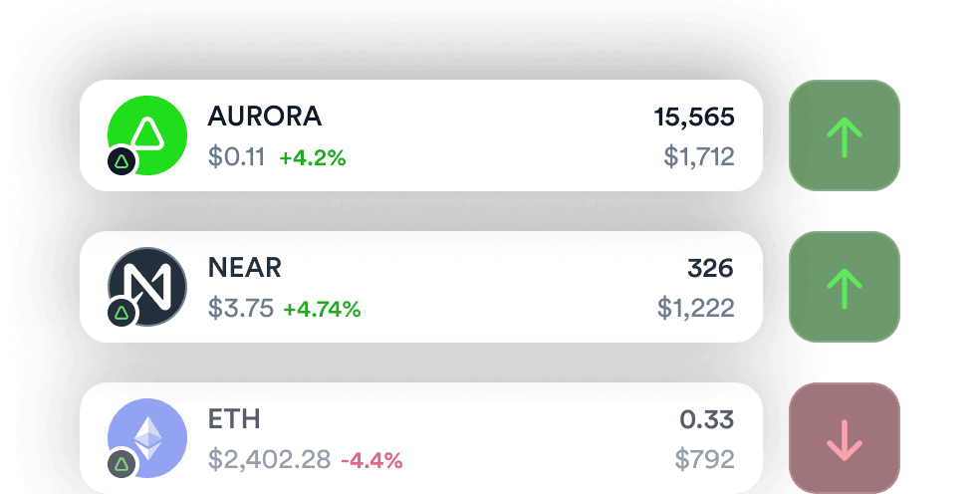Click the +4.74% change on NEAR
This screenshot has height=494, width=980.
pyautogui.click(x=322, y=310)
